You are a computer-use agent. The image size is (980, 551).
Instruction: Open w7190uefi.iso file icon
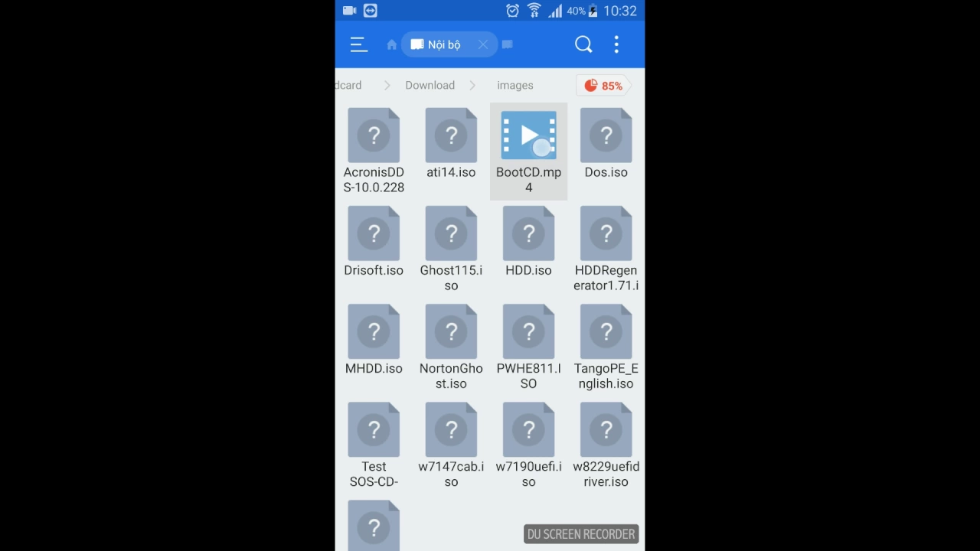pos(528,429)
